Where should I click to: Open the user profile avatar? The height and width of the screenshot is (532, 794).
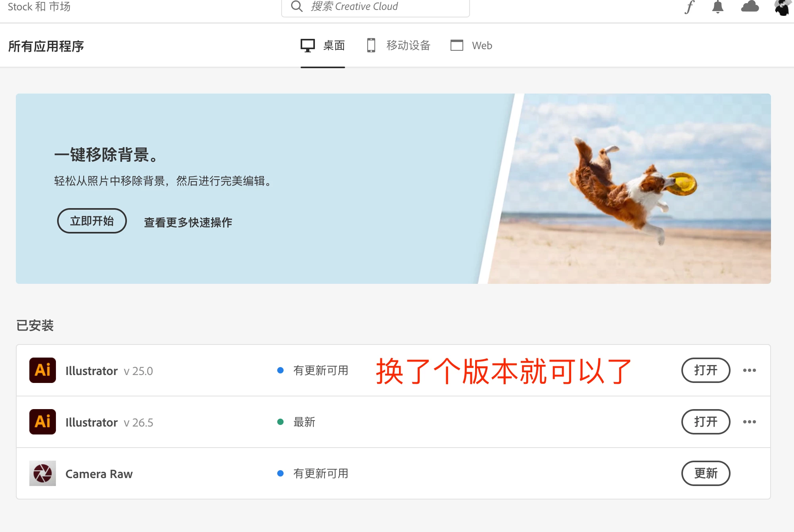[782, 7]
